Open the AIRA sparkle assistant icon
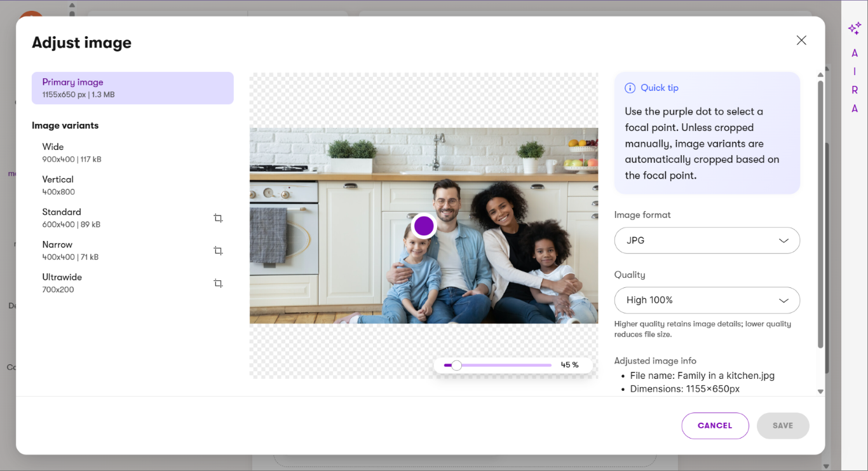The height and width of the screenshot is (471, 868). tap(855, 29)
